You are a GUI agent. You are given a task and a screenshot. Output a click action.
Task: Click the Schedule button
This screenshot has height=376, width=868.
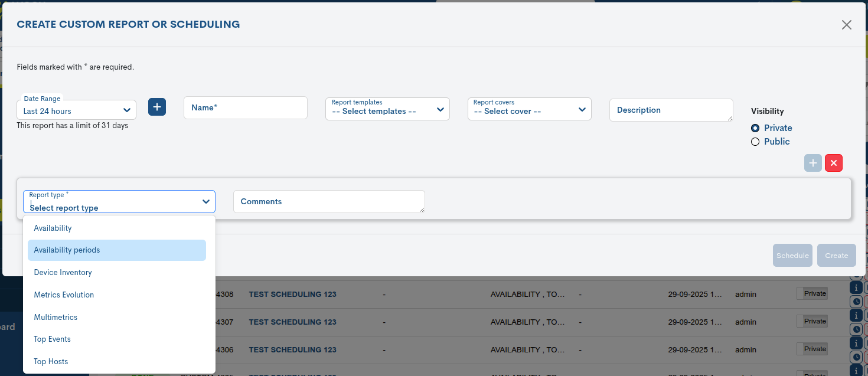click(x=792, y=255)
